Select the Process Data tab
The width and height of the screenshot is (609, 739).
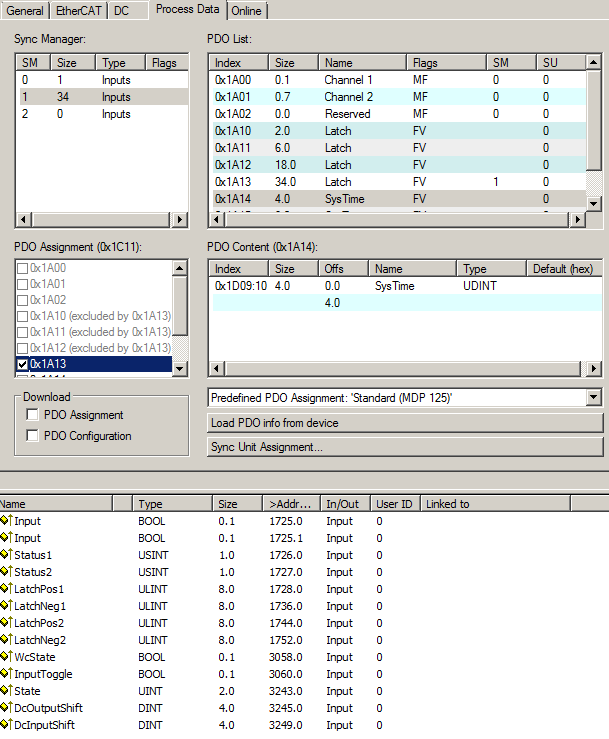[188, 9]
